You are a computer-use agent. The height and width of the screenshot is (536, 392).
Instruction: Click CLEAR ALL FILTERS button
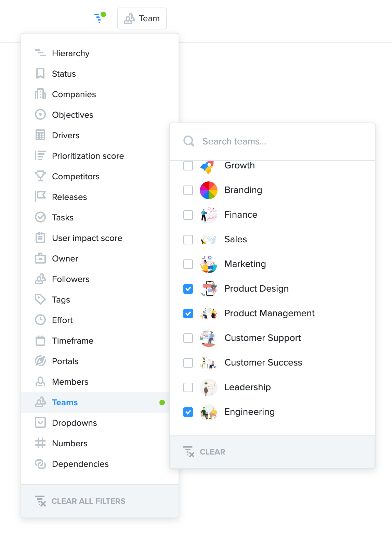pos(80,501)
